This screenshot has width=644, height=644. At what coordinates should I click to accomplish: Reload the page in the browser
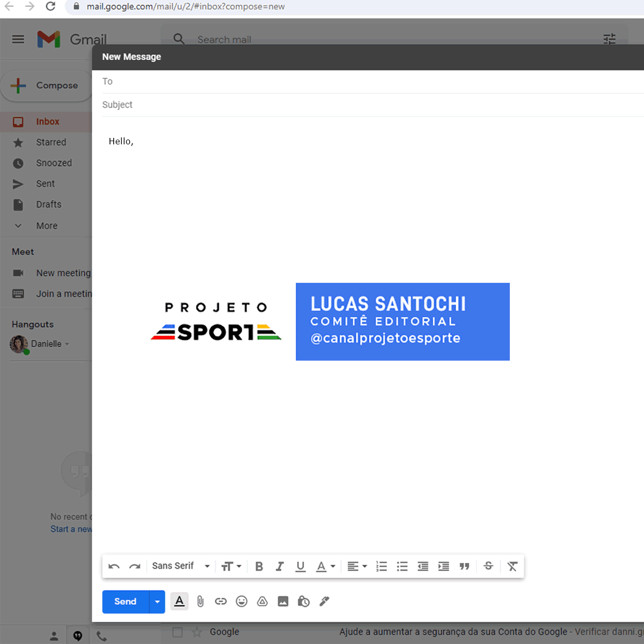click(50, 6)
